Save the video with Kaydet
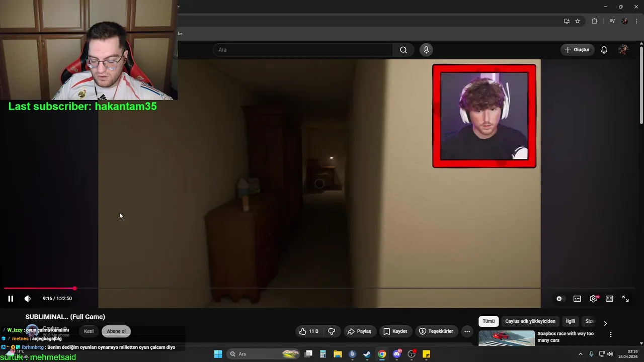Viewport: 644px width, 362px height. point(395,331)
